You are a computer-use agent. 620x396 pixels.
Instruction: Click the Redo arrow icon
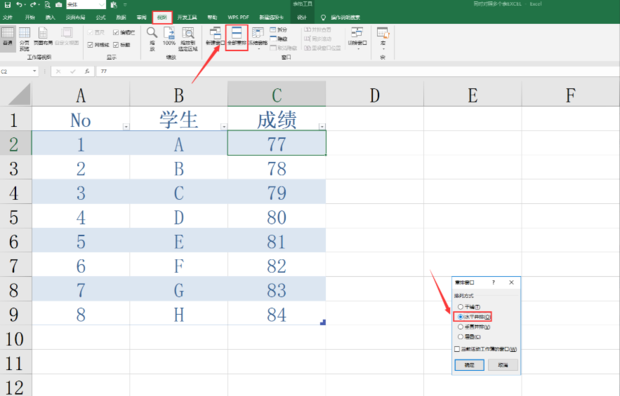[x=33, y=5]
